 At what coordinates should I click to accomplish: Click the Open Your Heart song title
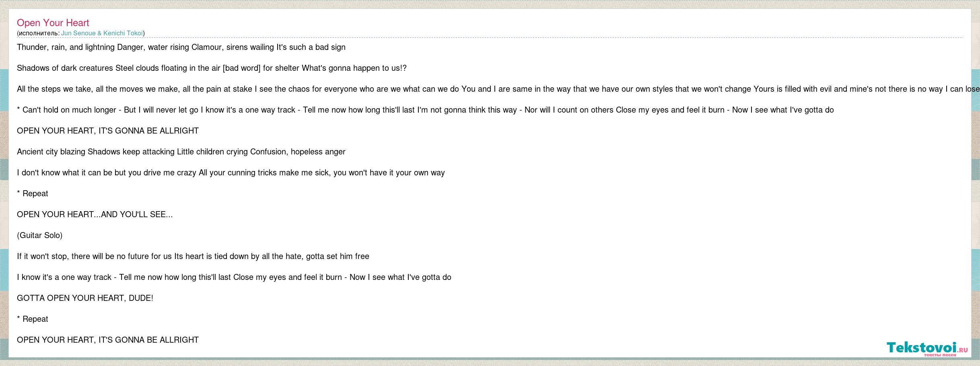53,23
